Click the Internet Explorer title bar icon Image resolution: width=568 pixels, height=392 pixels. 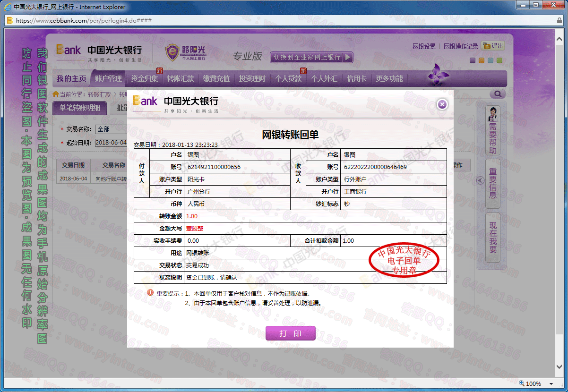pyautogui.click(x=8, y=7)
